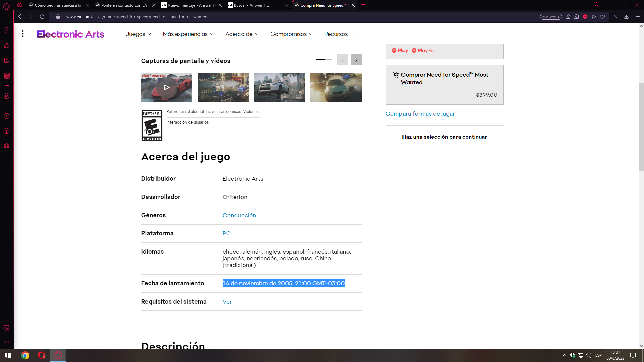
Task: Expand the Compromisos menu
Action: pos(291,34)
